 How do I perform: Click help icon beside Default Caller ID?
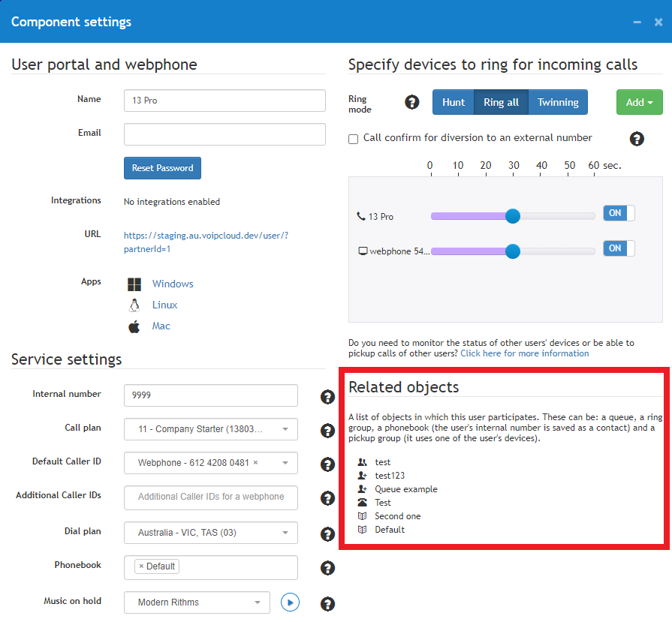(x=327, y=464)
